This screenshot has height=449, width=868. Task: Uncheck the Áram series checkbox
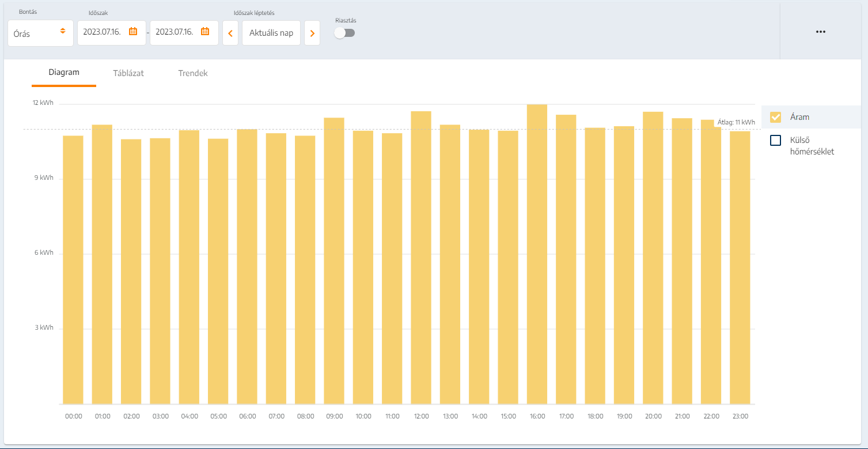775,117
